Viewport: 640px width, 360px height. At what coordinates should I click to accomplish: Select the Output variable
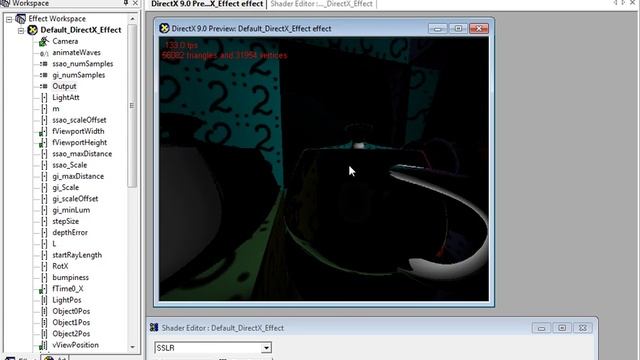point(64,86)
